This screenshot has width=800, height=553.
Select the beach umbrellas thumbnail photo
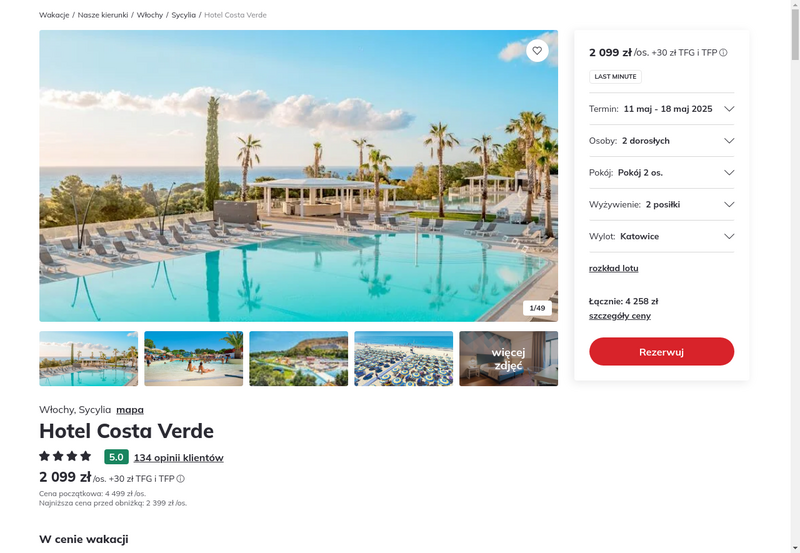point(404,359)
